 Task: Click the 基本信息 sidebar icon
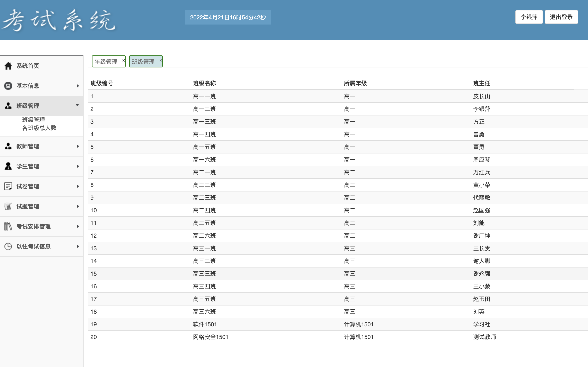coord(8,86)
